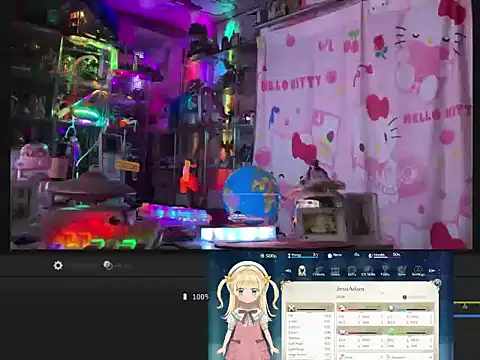The image size is (480, 360).
Task: Click the 100% battery percentage text
Action: (x=200, y=297)
